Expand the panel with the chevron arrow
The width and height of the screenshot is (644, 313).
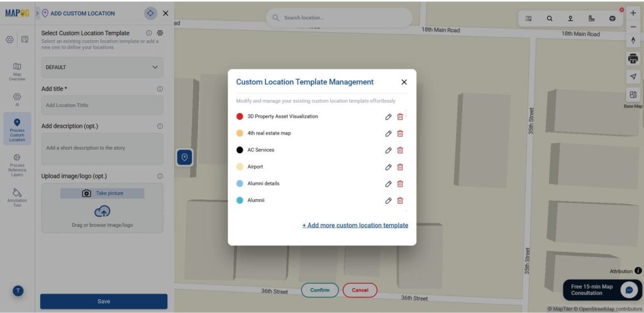(37, 13)
